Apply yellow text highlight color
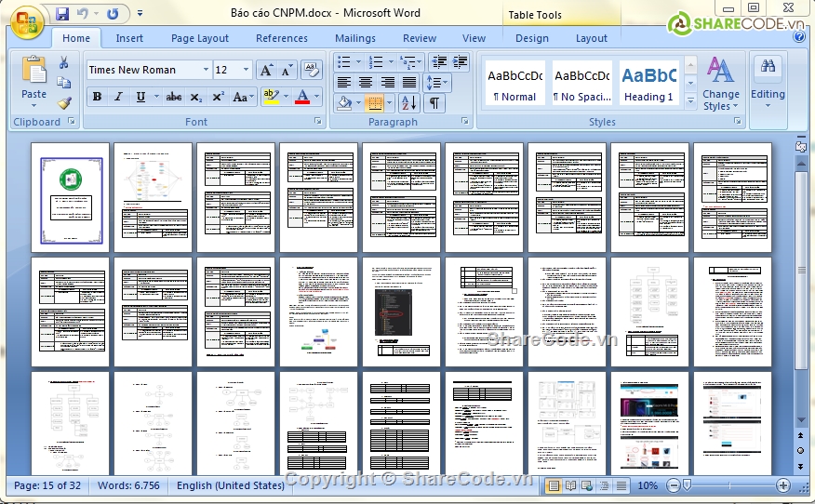 point(271,97)
